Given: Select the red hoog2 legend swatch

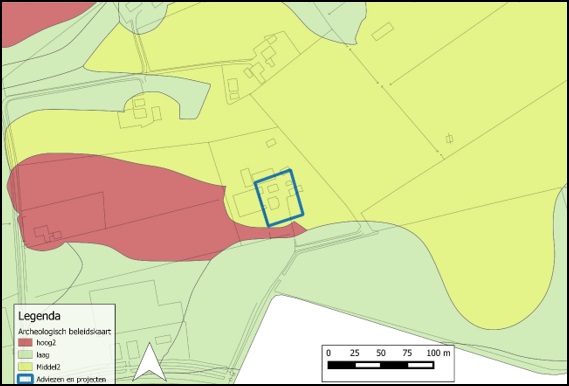Looking at the screenshot, I should point(25,342).
